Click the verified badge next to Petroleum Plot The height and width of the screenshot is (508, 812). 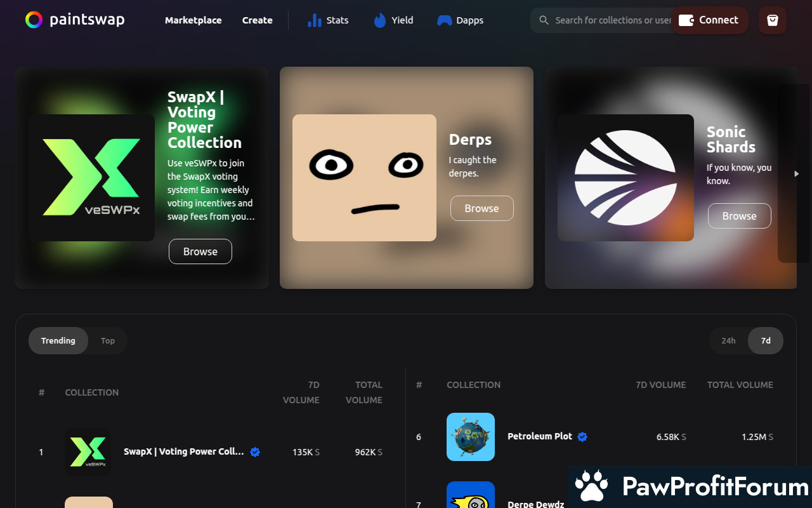[582, 437]
